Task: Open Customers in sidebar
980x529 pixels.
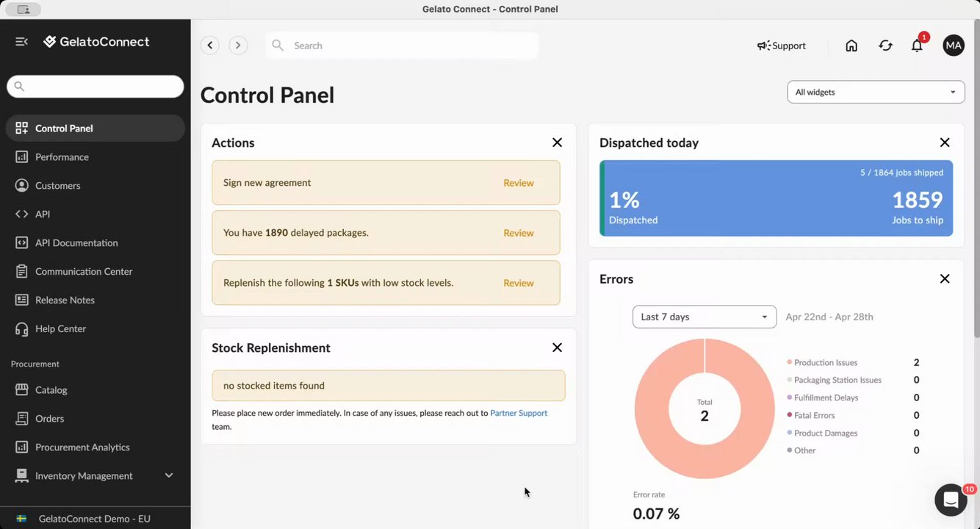Action: (96, 185)
